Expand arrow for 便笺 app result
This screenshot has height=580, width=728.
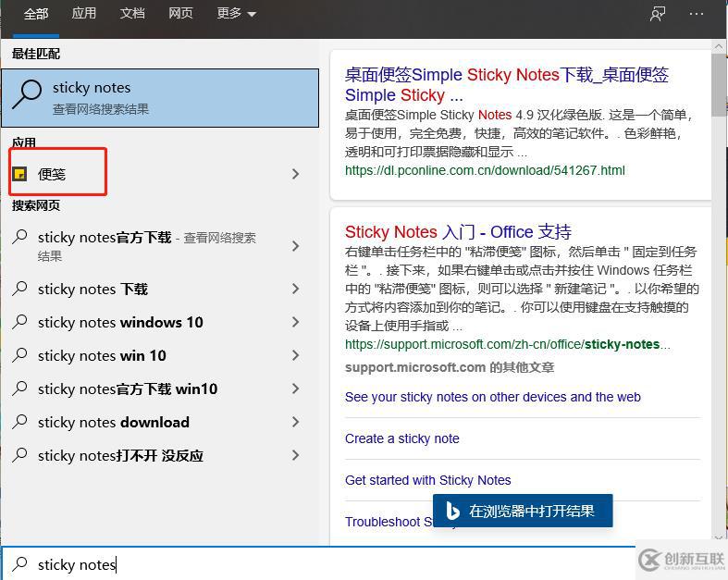tap(295, 174)
